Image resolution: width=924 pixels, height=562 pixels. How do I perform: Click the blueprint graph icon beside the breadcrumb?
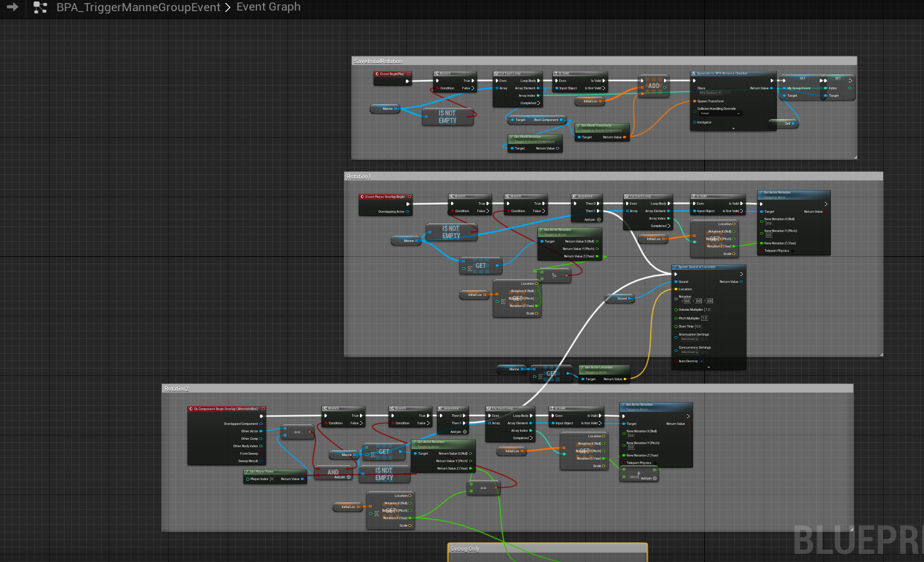point(40,7)
